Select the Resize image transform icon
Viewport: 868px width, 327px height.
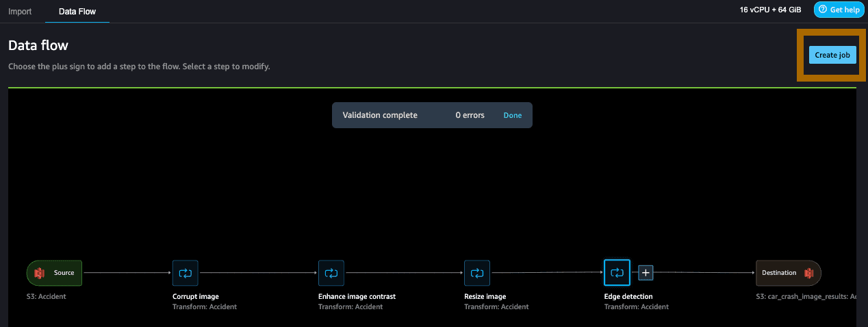click(476, 273)
